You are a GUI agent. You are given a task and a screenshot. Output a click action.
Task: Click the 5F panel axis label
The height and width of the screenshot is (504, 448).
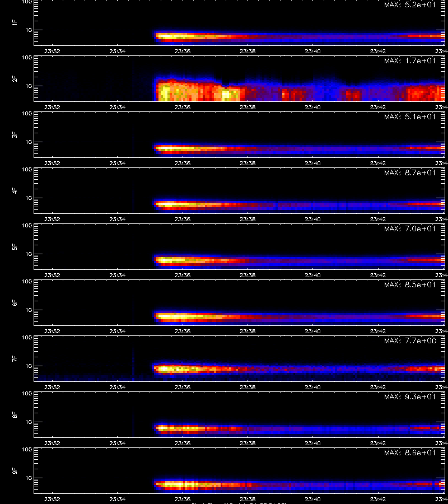[15, 246]
